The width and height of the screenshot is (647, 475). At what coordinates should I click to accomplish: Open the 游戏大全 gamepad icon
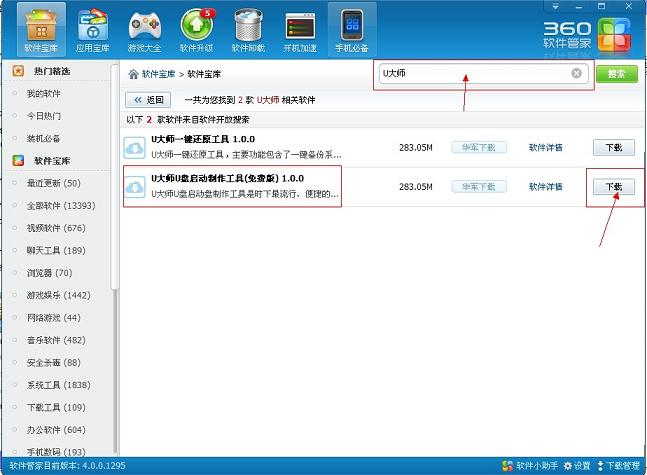tap(144, 30)
